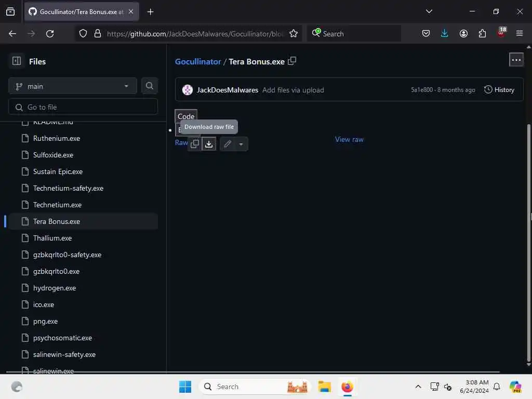Copy path icon next to Tera Bonus.exe
The height and width of the screenshot is (399, 532).
pyautogui.click(x=292, y=61)
